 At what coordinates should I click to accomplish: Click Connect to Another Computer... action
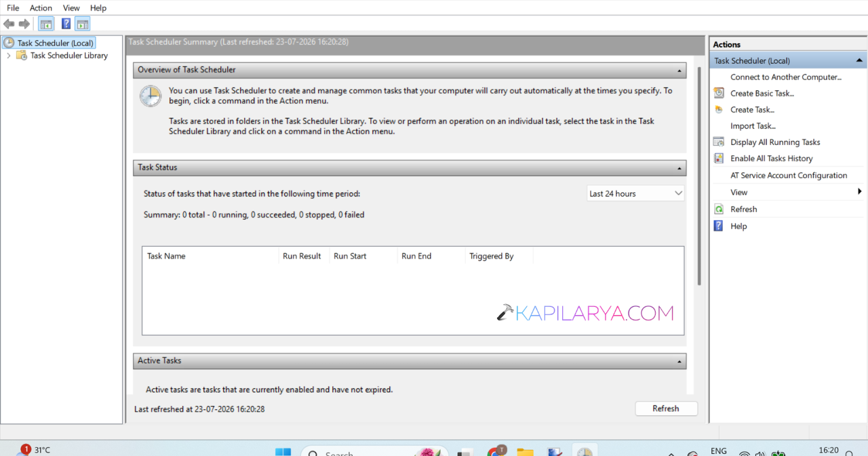coord(786,77)
